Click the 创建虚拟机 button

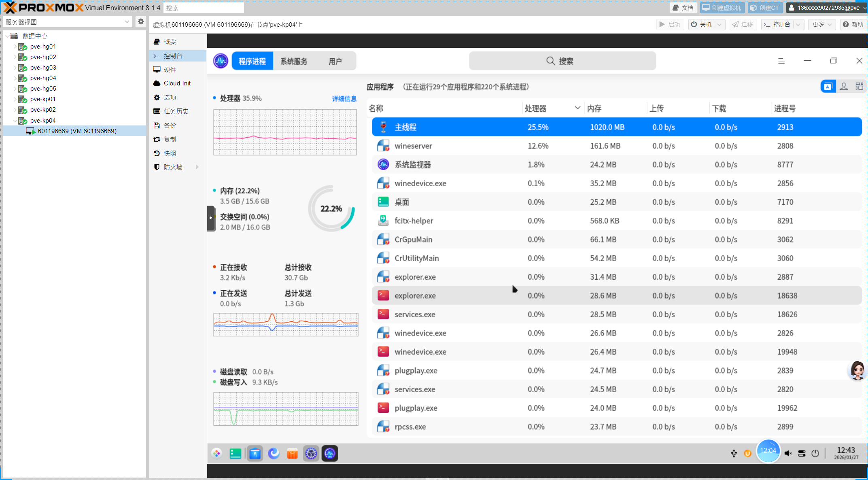[722, 8]
